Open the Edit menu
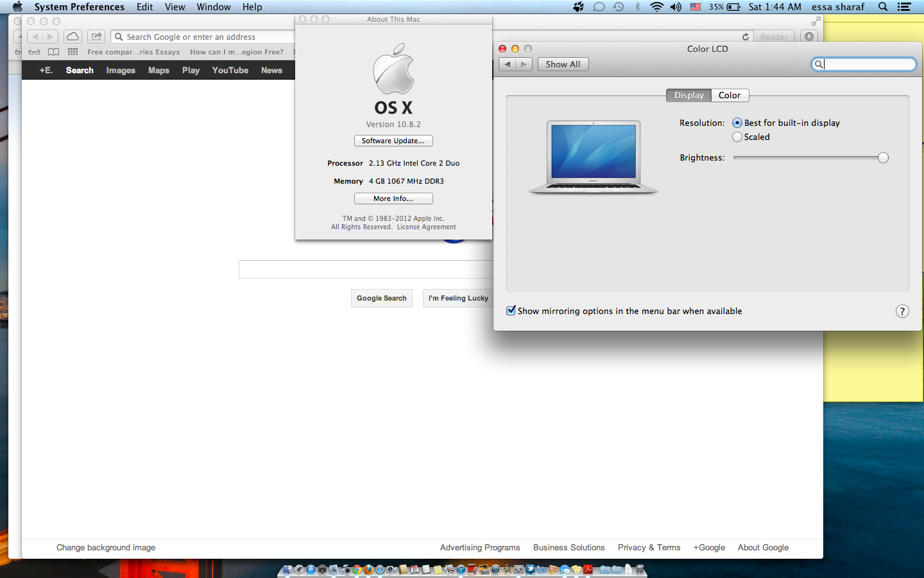Image resolution: width=924 pixels, height=578 pixels. (145, 7)
